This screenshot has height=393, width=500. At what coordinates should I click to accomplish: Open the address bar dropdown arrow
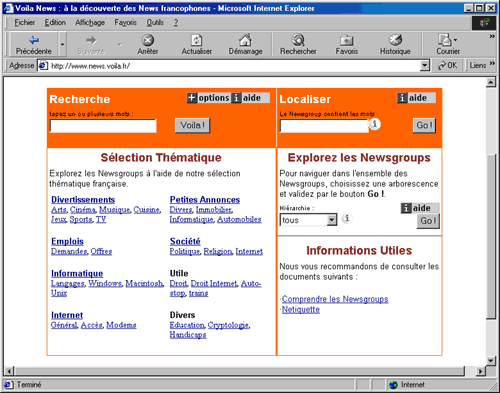click(424, 65)
